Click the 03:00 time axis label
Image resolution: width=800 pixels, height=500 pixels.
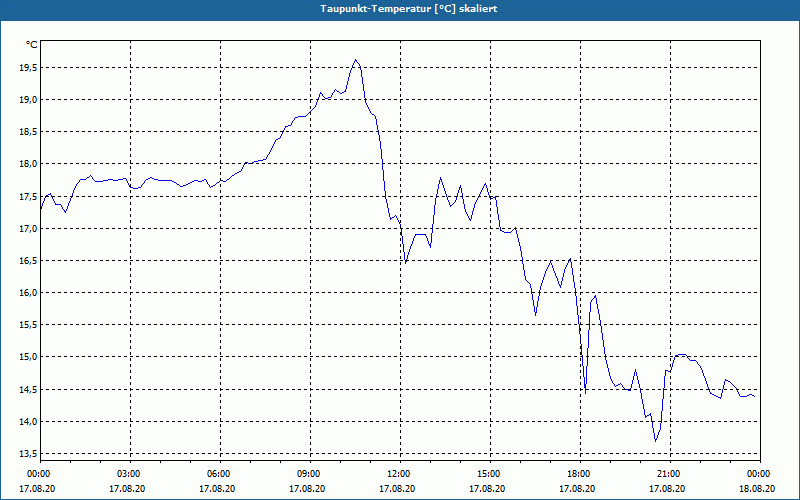coord(131,474)
